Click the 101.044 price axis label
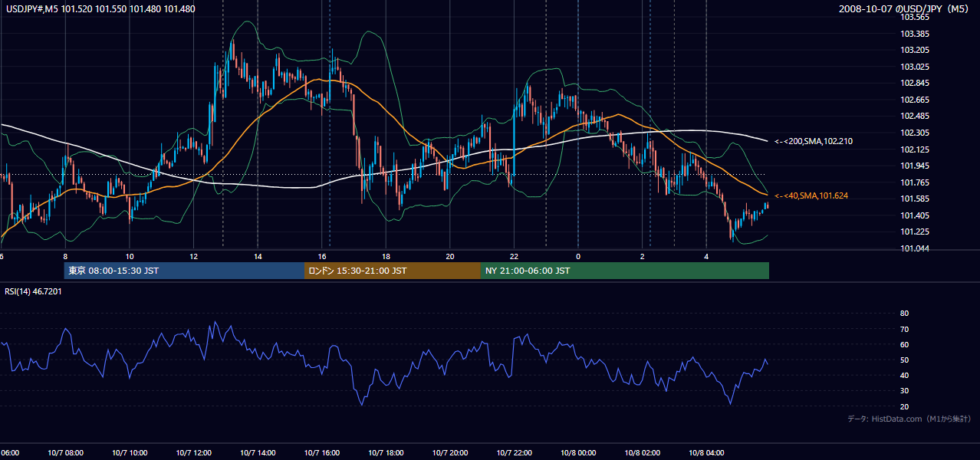The height and width of the screenshot is (460, 980). [914, 248]
